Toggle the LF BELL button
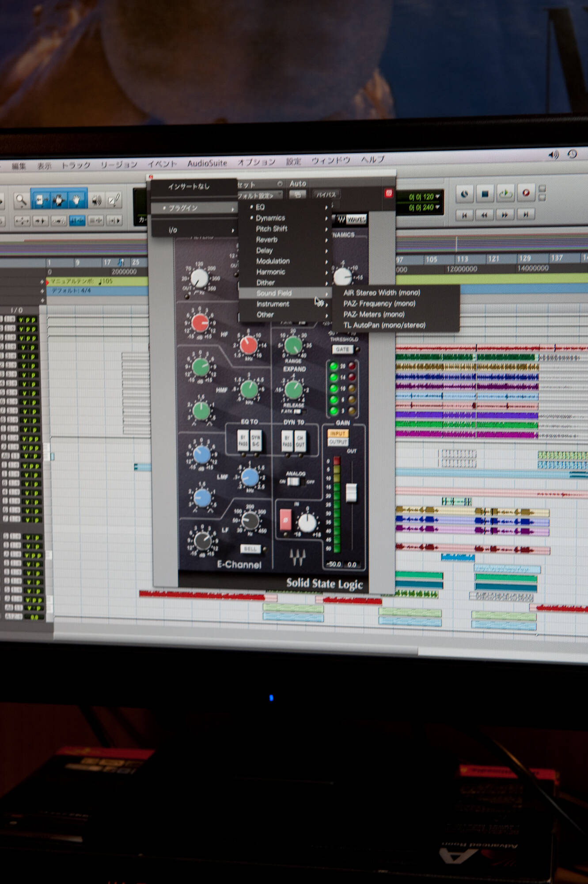This screenshot has width=588, height=884. click(x=250, y=549)
